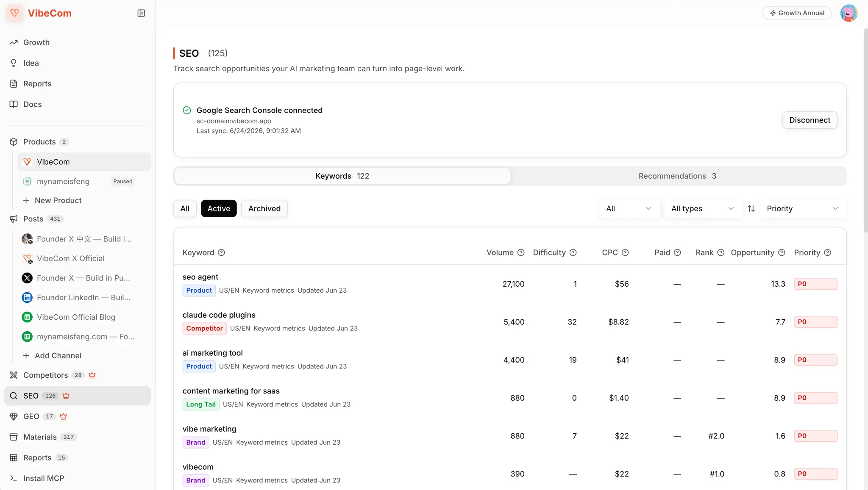Switch to the Keywords tab

click(x=342, y=176)
